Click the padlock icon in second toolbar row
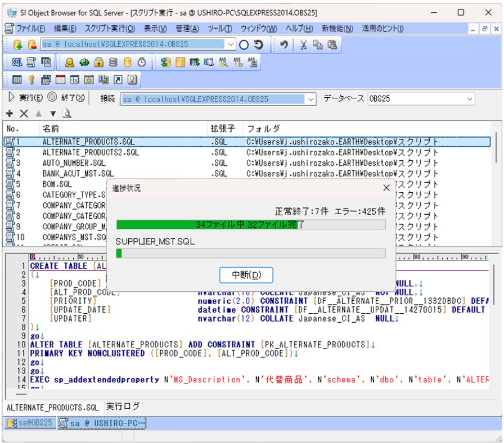 pyautogui.click(x=99, y=62)
